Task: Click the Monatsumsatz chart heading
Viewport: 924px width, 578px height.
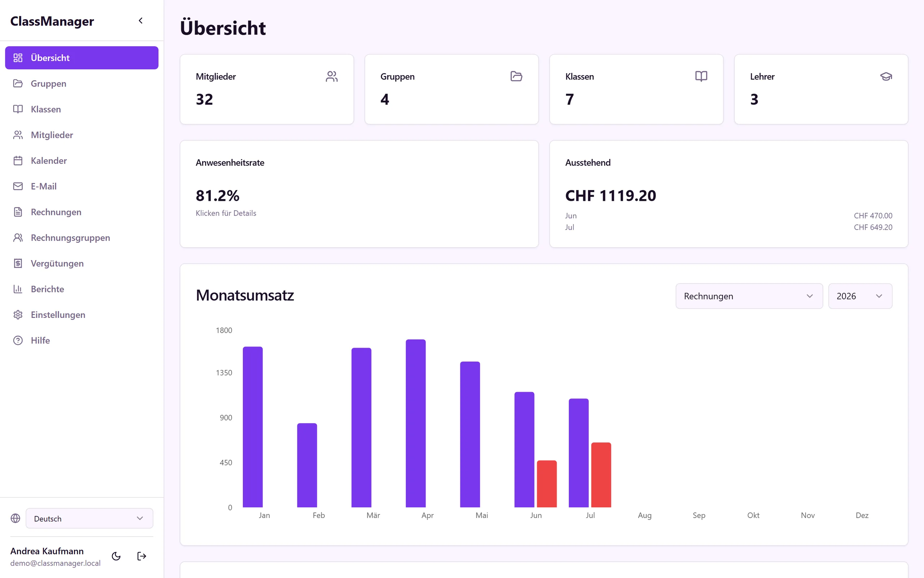Action: click(x=245, y=296)
